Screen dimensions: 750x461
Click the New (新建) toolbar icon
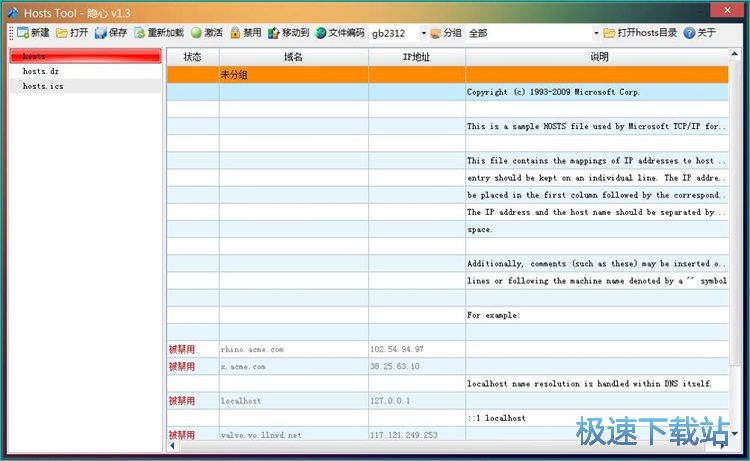[23, 33]
